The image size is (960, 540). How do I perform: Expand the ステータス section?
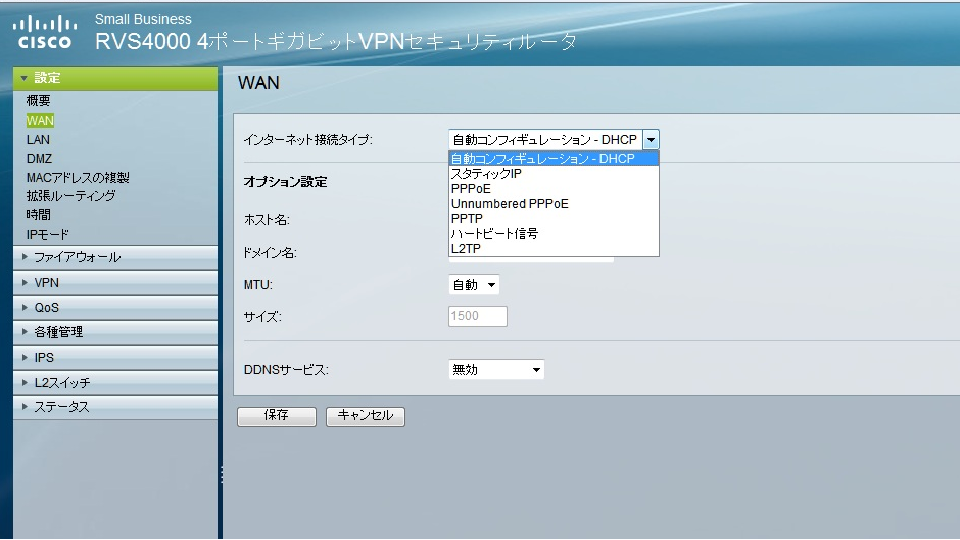tap(115, 407)
